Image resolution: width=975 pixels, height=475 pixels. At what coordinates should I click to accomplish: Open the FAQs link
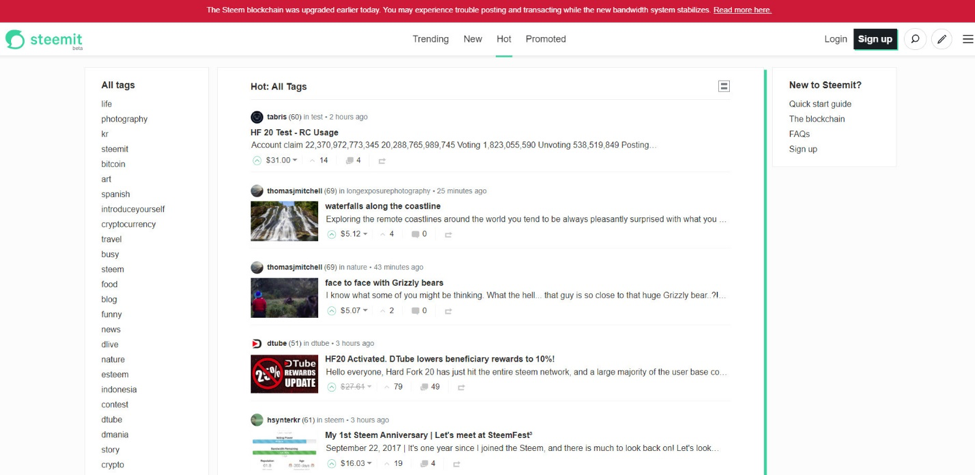coord(800,134)
